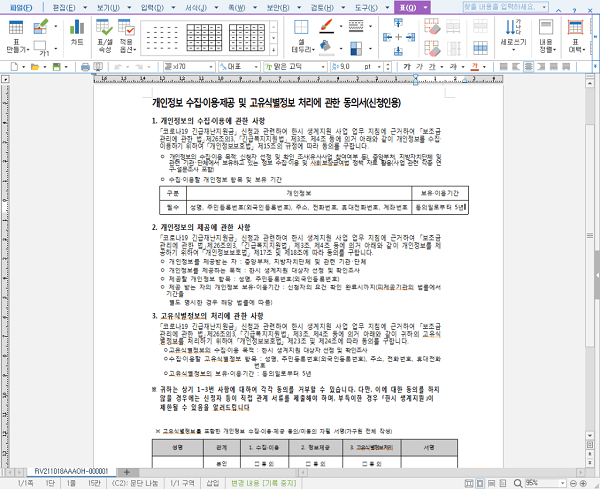Click 변경 내용 [기록 중지] in status bar
The width and height of the screenshot is (600, 489).
point(264,483)
